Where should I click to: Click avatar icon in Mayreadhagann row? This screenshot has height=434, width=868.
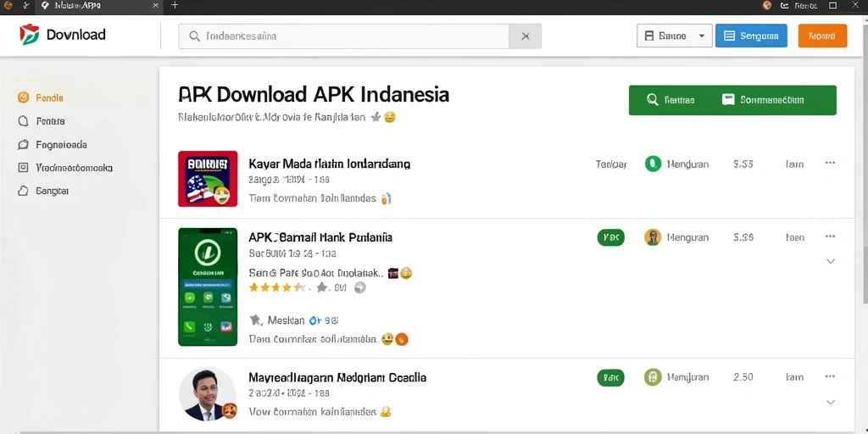tap(654, 377)
